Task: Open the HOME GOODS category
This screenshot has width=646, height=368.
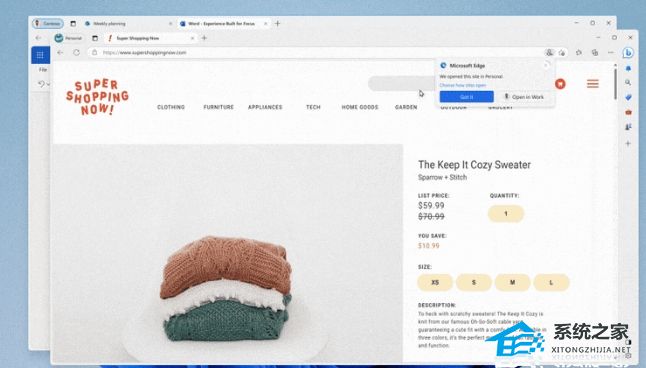Action: [360, 107]
